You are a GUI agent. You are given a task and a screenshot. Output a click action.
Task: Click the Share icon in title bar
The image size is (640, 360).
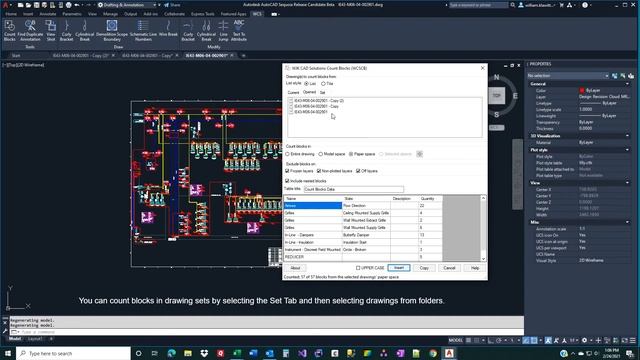[166, 5]
